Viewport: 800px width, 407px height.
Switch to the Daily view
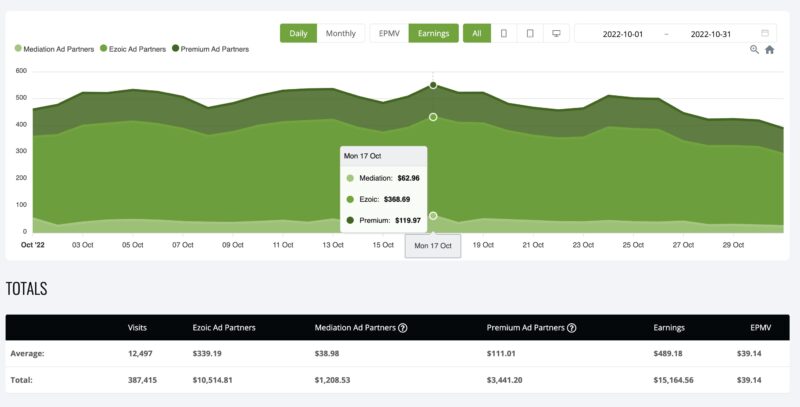coord(298,33)
